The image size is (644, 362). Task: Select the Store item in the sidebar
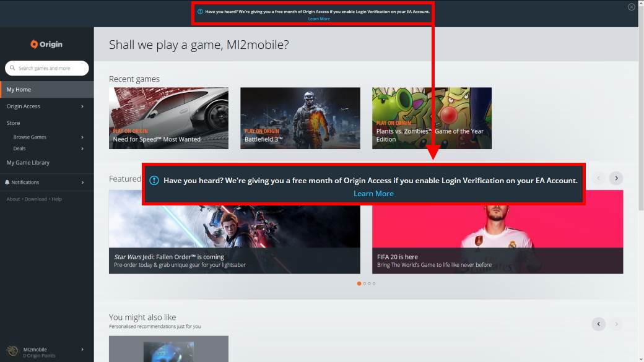(x=14, y=123)
